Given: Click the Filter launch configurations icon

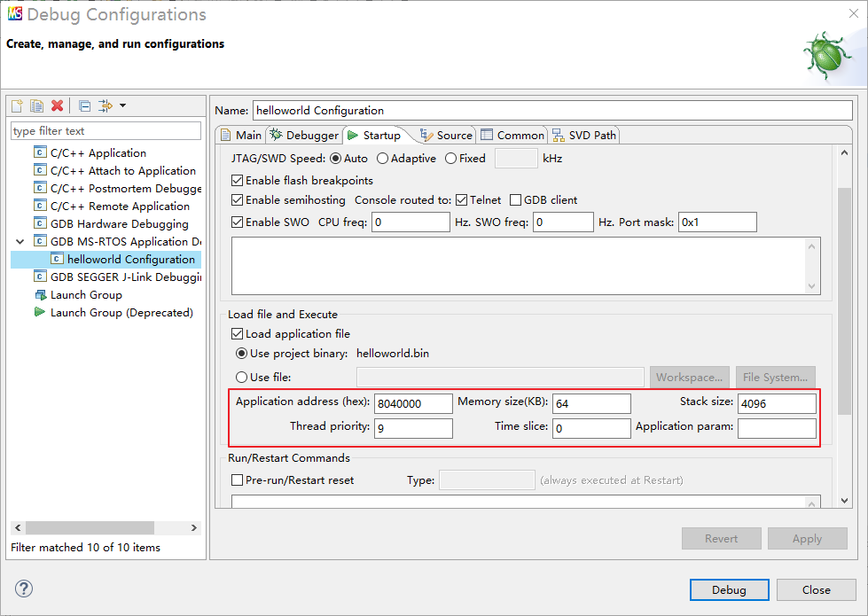Looking at the screenshot, I should tap(105, 105).
